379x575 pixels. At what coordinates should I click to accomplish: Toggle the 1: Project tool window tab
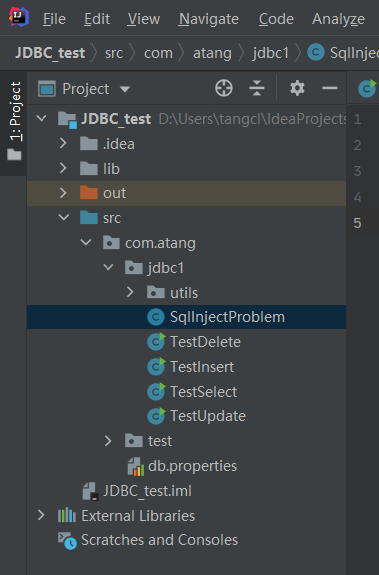click(15, 121)
